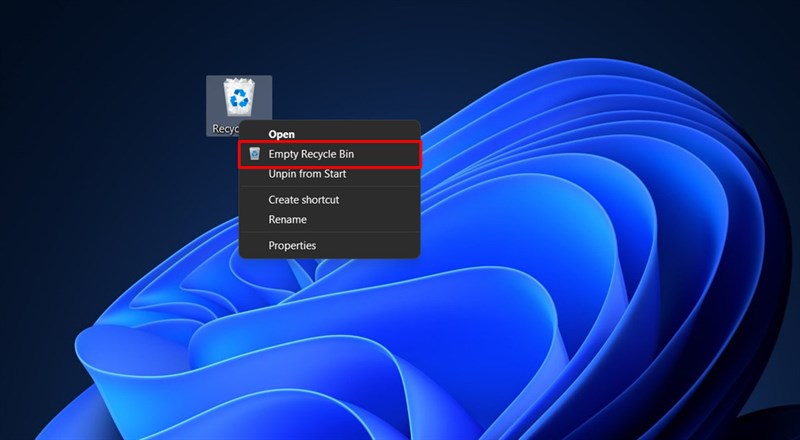The height and width of the screenshot is (440, 800).
Task: Select Open from the context menu
Action: (281, 134)
